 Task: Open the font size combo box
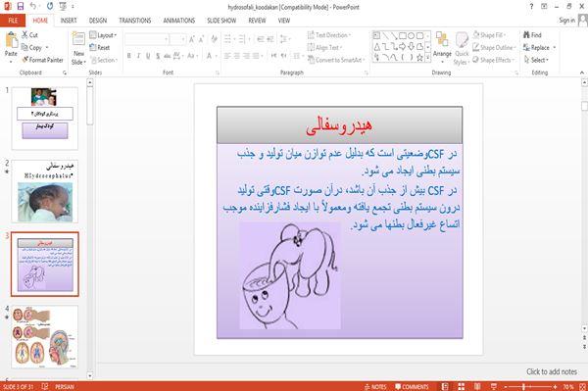pos(177,39)
